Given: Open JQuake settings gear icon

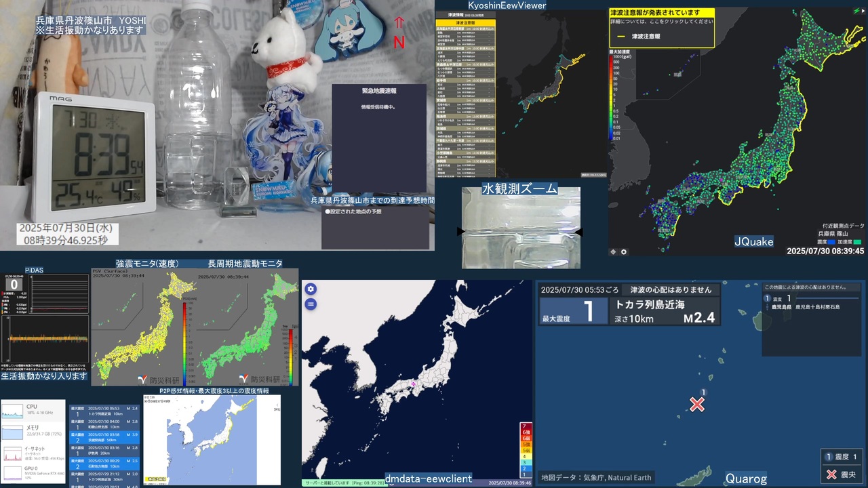Looking at the screenshot, I should coord(624,251).
